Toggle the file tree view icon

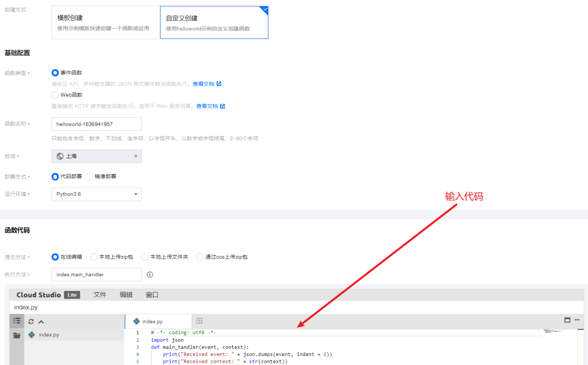pyautogui.click(x=17, y=321)
